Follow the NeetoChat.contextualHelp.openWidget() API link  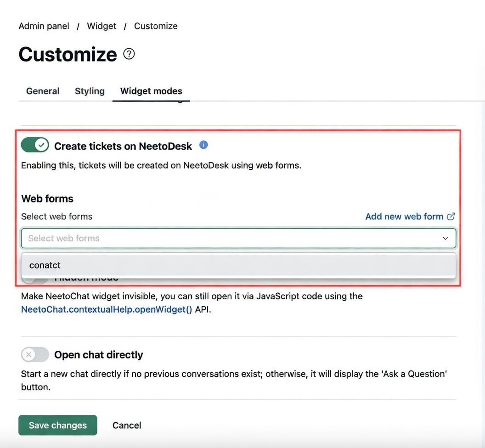click(107, 309)
